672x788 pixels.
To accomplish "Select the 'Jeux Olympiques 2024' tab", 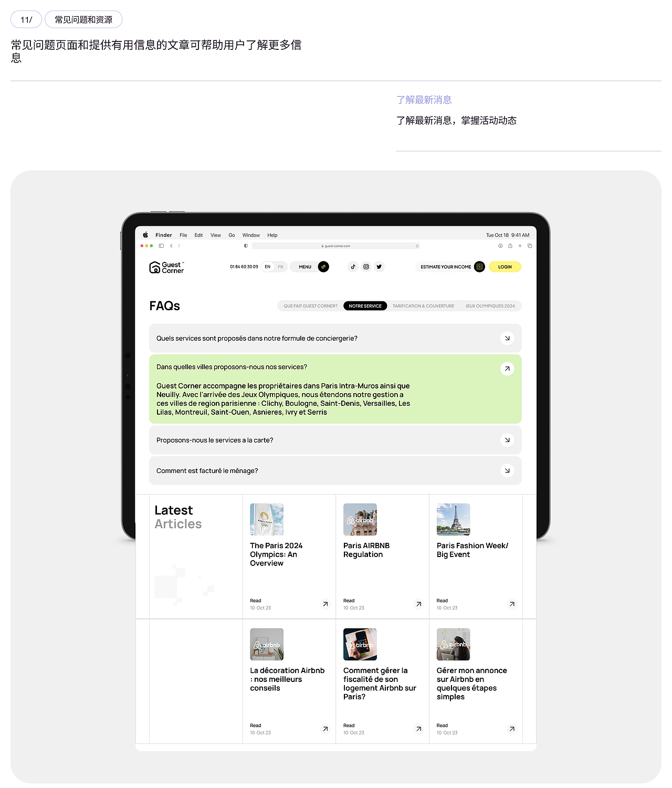I will click(x=490, y=306).
